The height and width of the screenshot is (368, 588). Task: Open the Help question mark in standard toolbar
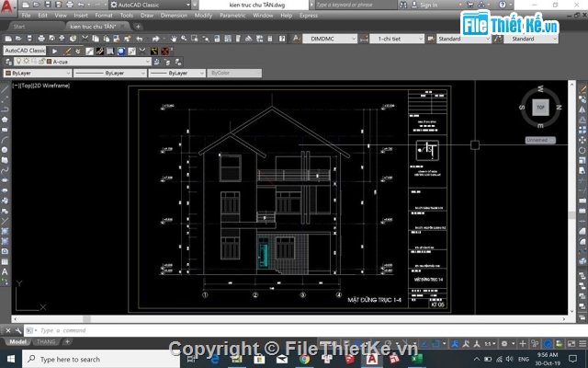point(282,39)
